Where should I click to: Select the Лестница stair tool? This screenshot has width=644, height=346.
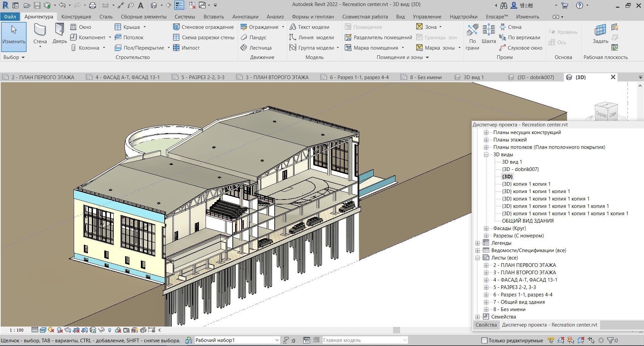[x=256, y=48]
